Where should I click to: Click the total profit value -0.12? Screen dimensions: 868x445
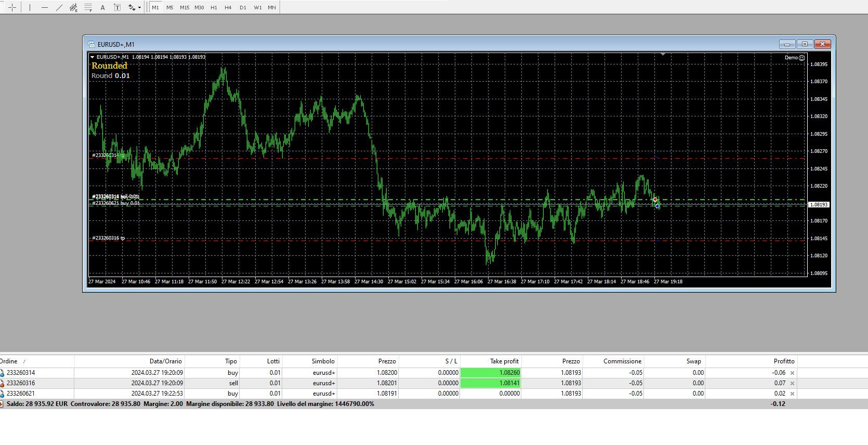click(778, 404)
